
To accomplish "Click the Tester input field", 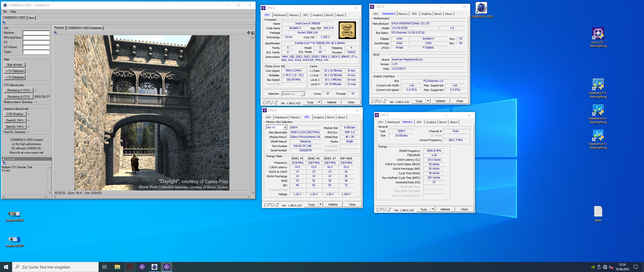I will coord(36,52).
